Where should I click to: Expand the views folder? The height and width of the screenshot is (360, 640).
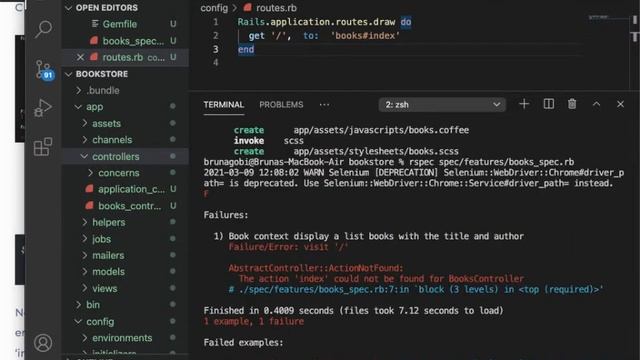click(84, 288)
